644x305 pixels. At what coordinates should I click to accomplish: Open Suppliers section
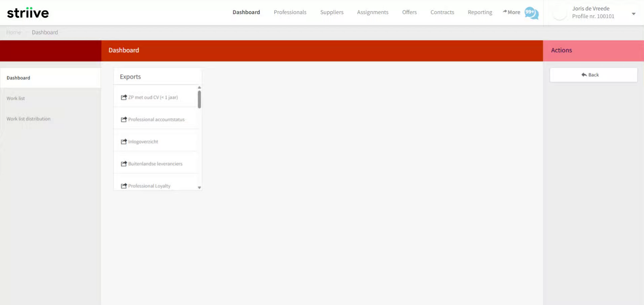[x=332, y=12]
